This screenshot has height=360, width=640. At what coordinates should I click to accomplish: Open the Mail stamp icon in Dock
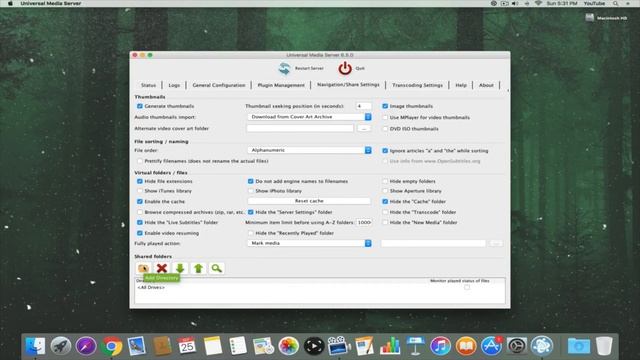tap(137, 346)
